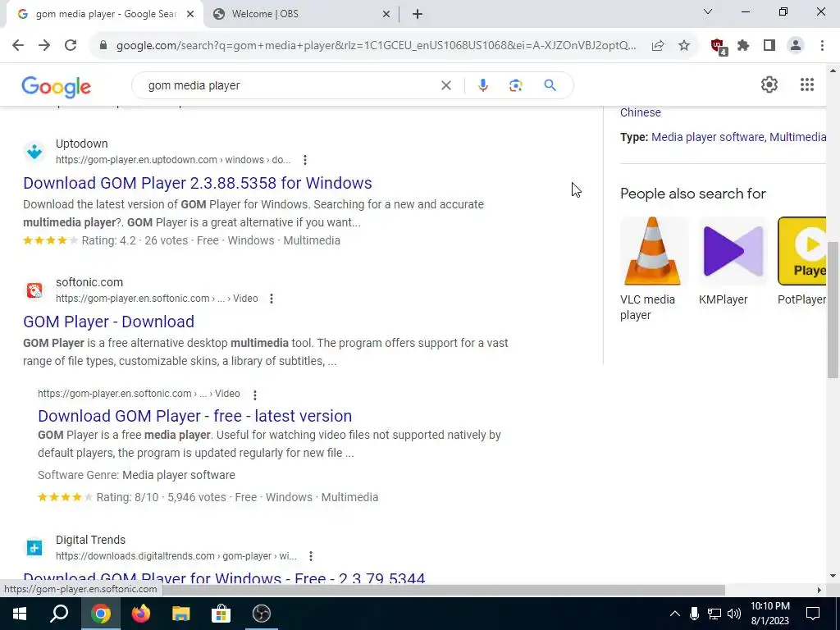Open more options for the Digital Trends result
This screenshot has width=840, height=630.
coord(311,556)
